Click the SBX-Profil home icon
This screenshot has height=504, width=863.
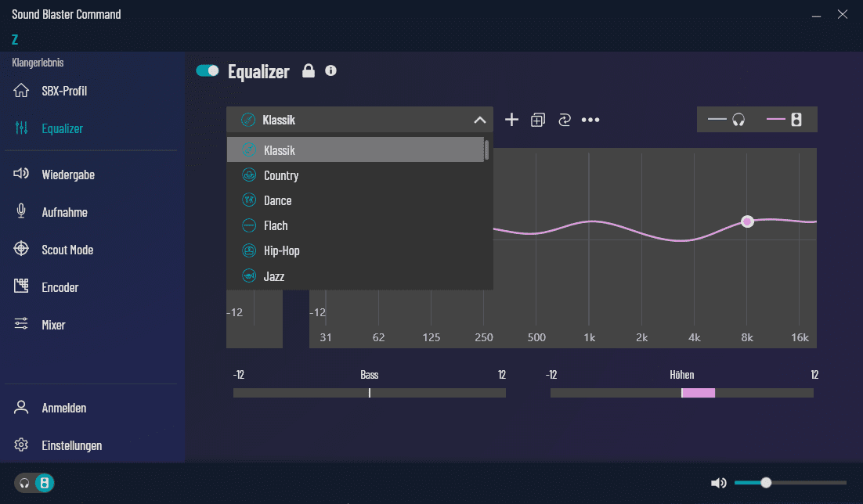pos(21,90)
